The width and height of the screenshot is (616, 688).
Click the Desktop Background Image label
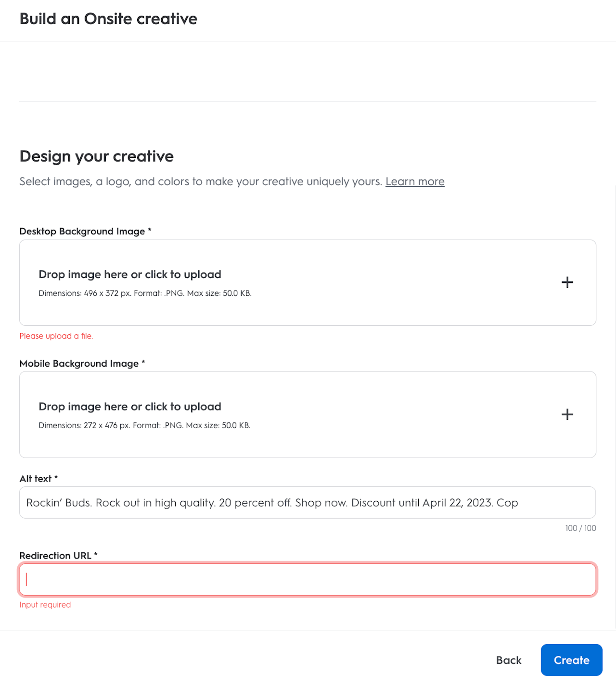tap(82, 231)
